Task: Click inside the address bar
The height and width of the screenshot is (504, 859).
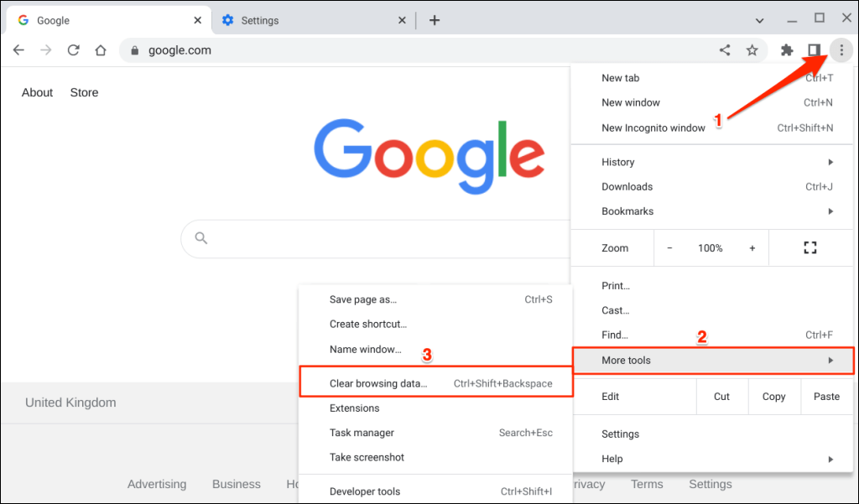Action: [336, 49]
